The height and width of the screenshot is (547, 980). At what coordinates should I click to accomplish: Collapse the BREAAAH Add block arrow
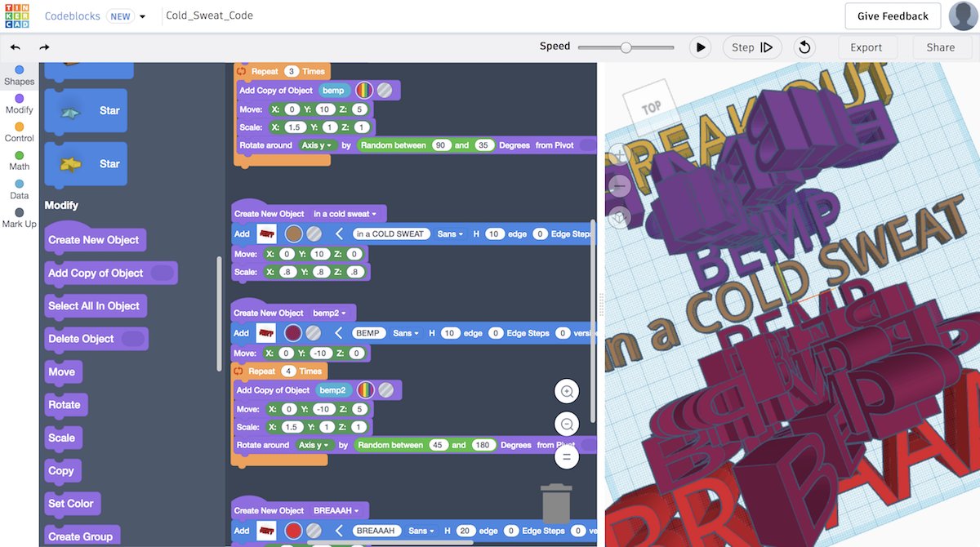point(339,531)
